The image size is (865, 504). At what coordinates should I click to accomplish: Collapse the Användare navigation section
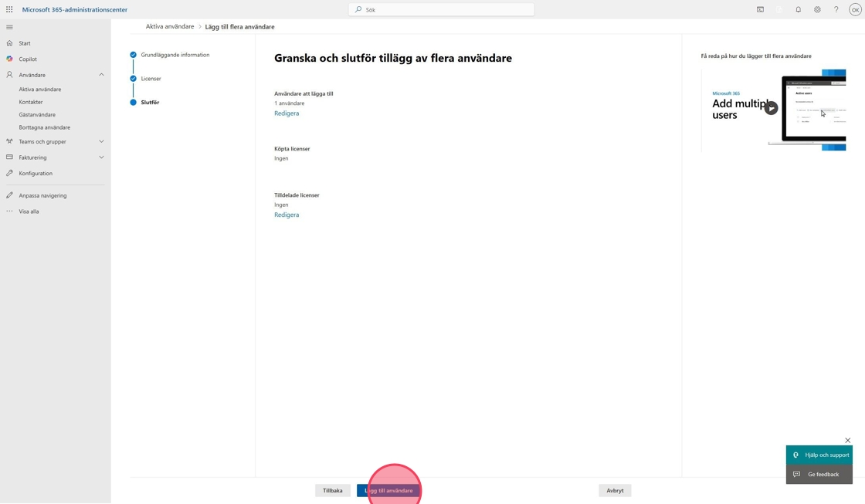[101, 75]
